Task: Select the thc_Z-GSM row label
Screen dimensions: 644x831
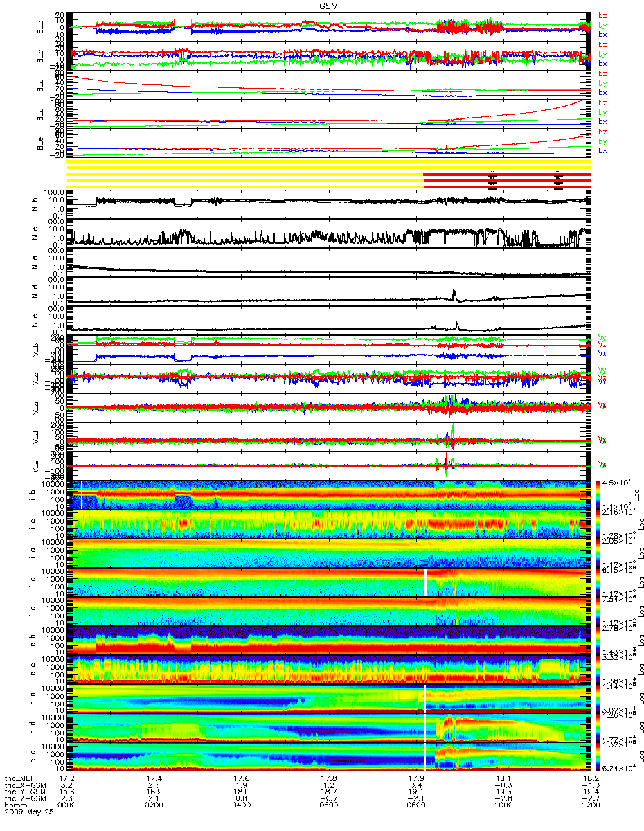Action: pyautogui.click(x=26, y=799)
